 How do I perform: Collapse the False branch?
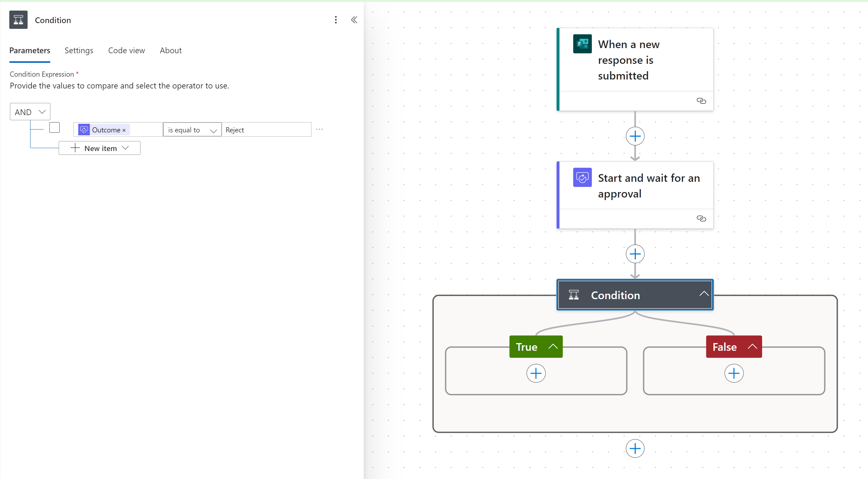pyautogui.click(x=752, y=347)
